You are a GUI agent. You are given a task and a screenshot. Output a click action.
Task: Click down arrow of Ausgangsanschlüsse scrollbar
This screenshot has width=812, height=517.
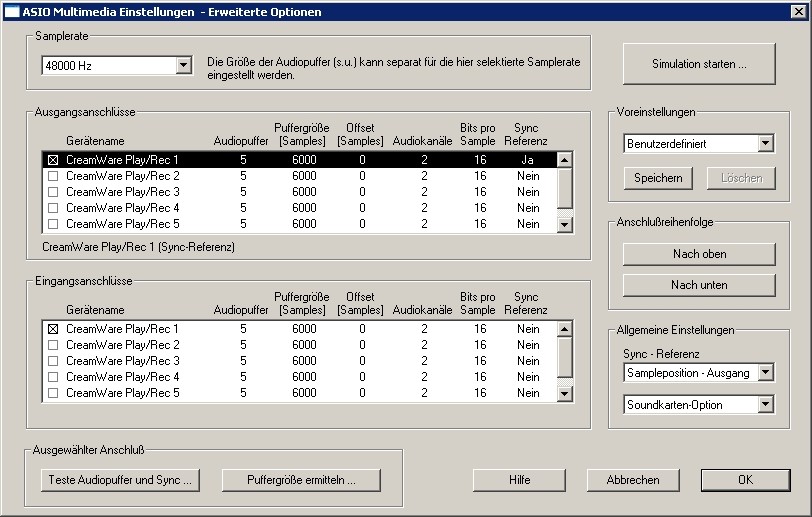[x=564, y=225]
